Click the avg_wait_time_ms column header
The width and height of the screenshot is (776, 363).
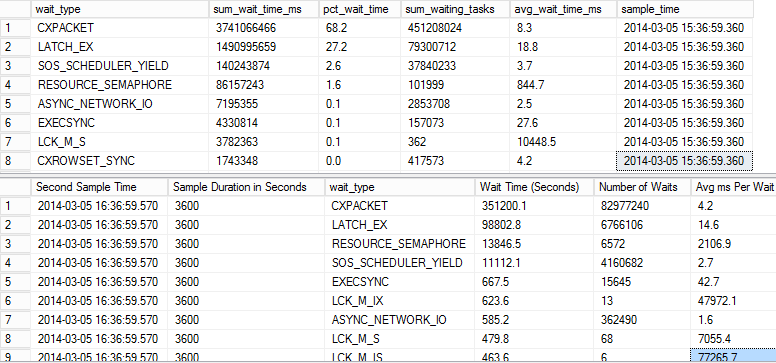click(x=563, y=9)
